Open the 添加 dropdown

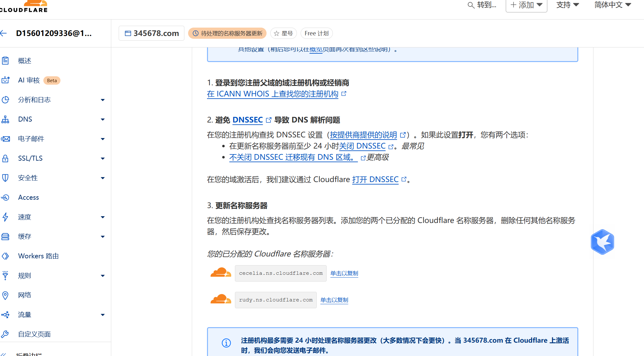pyautogui.click(x=526, y=5)
